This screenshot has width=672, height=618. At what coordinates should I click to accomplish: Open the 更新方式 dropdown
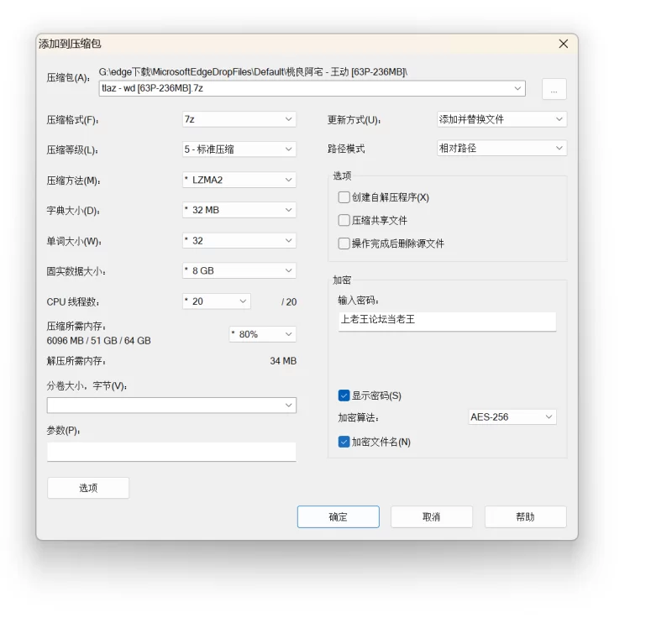(x=501, y=119)
